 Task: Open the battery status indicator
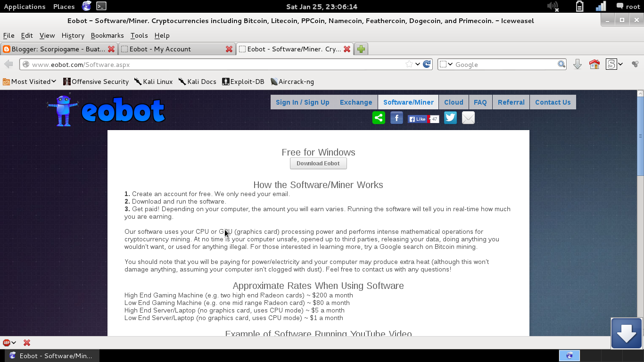click(579, 6)
